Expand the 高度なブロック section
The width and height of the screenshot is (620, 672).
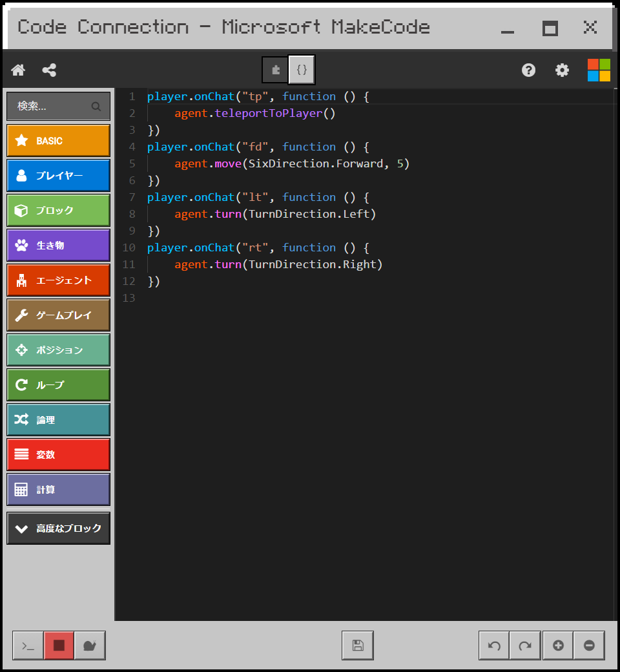coord(58,528)
